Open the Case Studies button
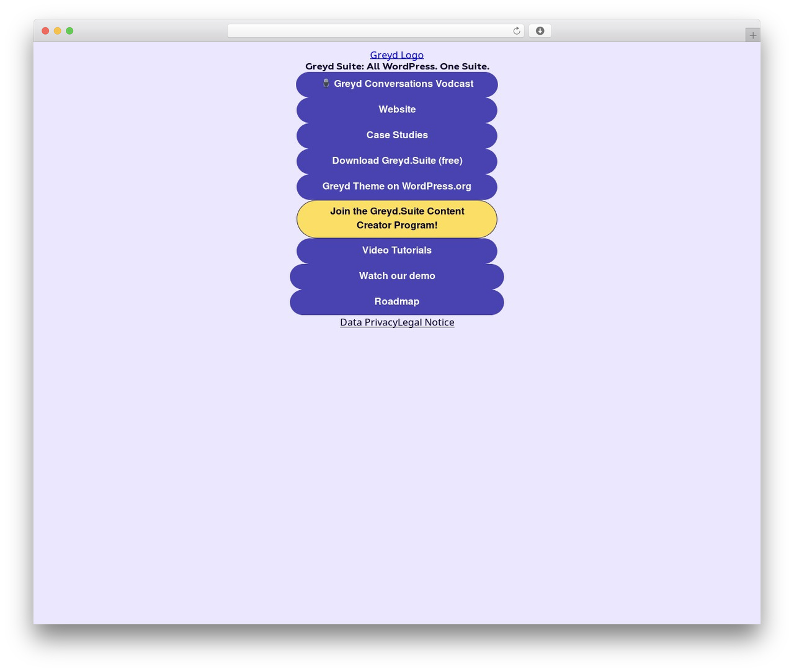Viewport: 794px width, 672px height. (x=397, y=135)
